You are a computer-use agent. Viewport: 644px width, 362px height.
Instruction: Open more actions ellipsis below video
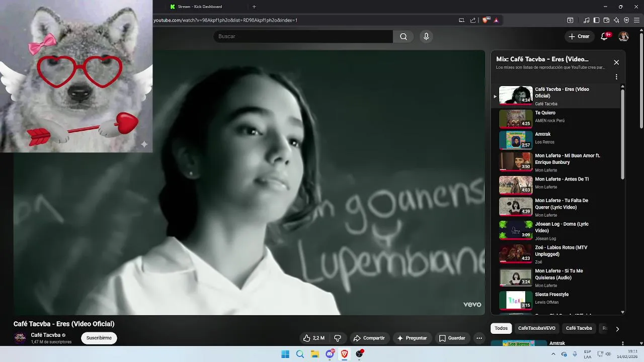pos(479,338)
